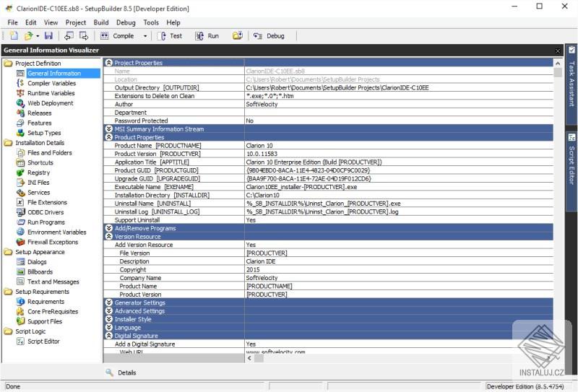Image resolution: width=578 pixels, height=392 pixels.
Task: Open the Services tree item
Action: coord(39,192)
